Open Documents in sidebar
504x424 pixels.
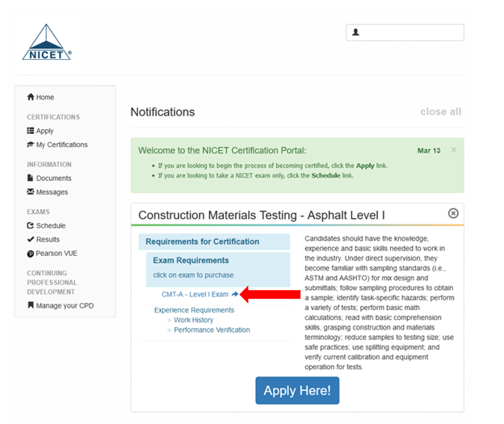coord(49,178)
